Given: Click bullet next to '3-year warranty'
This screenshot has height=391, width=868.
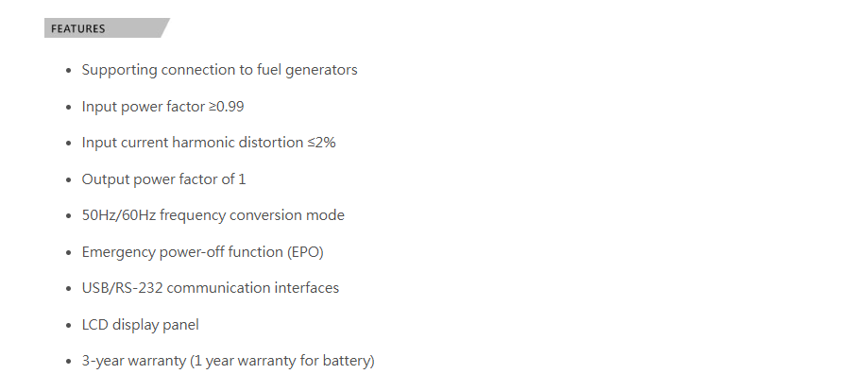Looking at the screenshot, I should (x=68, y=363).
